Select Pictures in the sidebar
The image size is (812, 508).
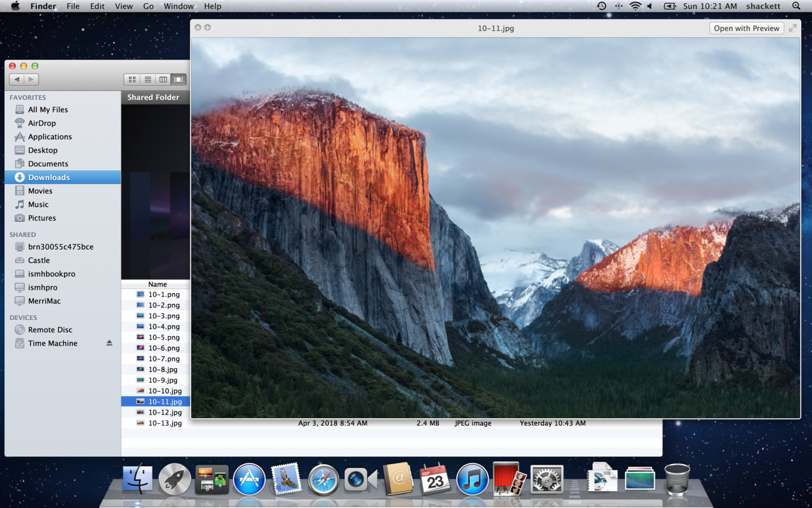click(x=42, y=218)
